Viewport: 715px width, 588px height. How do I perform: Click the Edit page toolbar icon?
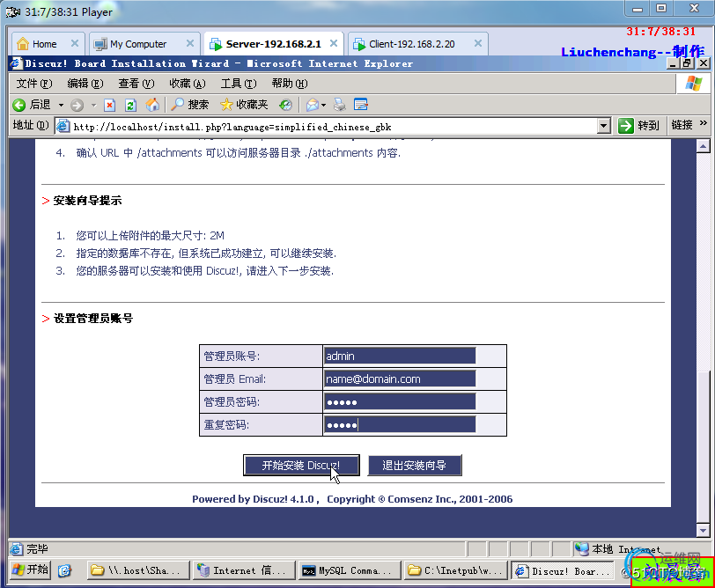click(x=361, y=106)
